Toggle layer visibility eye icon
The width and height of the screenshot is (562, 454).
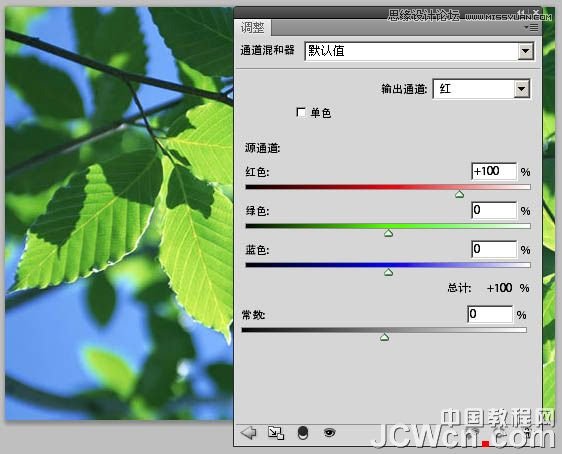(x=329, y=433)
